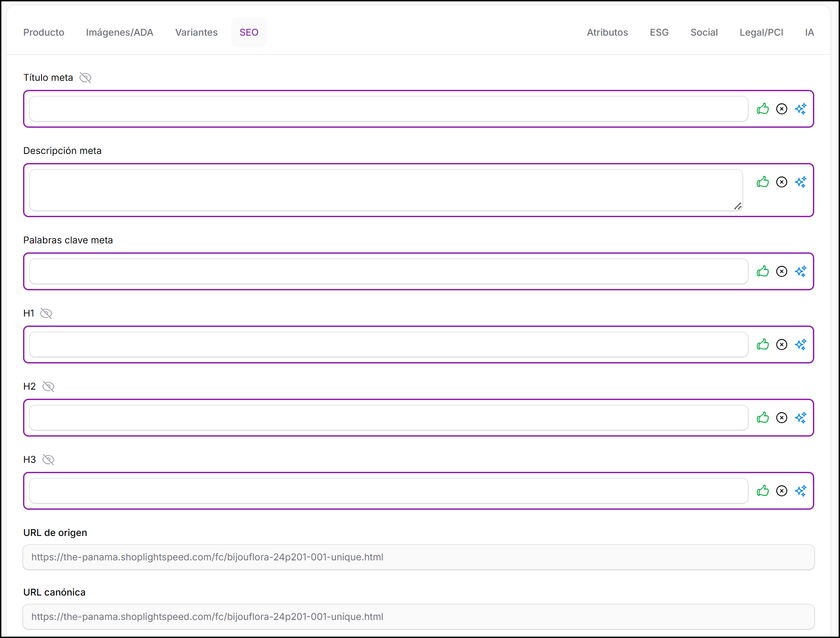The height and width of the screenshot is (638, 840).
Task: Toggle visibility eye next to Título meta
Action: point(85,78)
